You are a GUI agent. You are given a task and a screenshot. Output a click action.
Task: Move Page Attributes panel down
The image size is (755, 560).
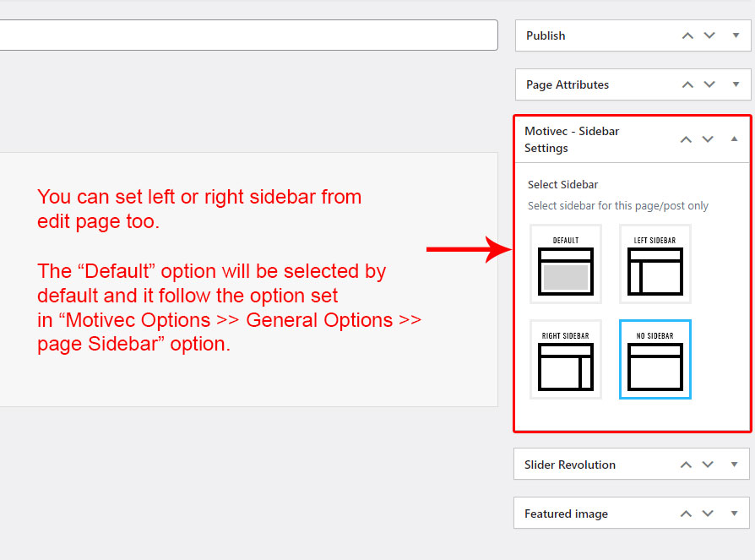point(709,84)
